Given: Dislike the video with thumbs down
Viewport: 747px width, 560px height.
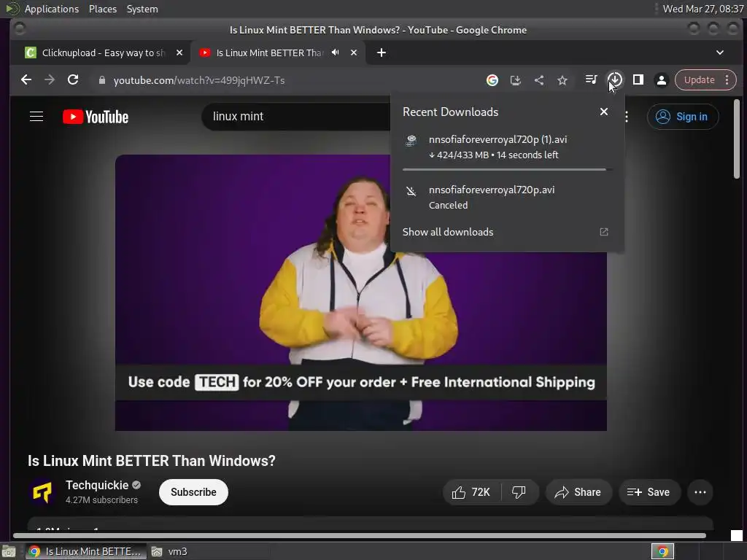Looking at the screenshot, I should (x=519, y=492).
